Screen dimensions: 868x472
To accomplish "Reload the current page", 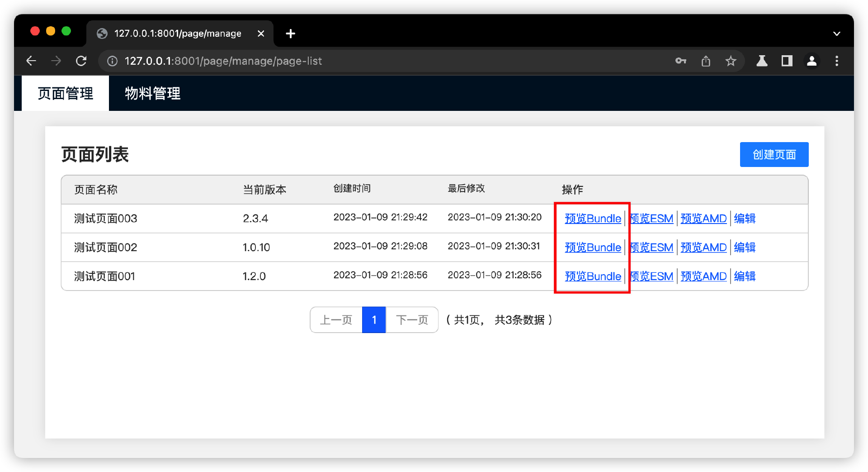I will (81, 61).
